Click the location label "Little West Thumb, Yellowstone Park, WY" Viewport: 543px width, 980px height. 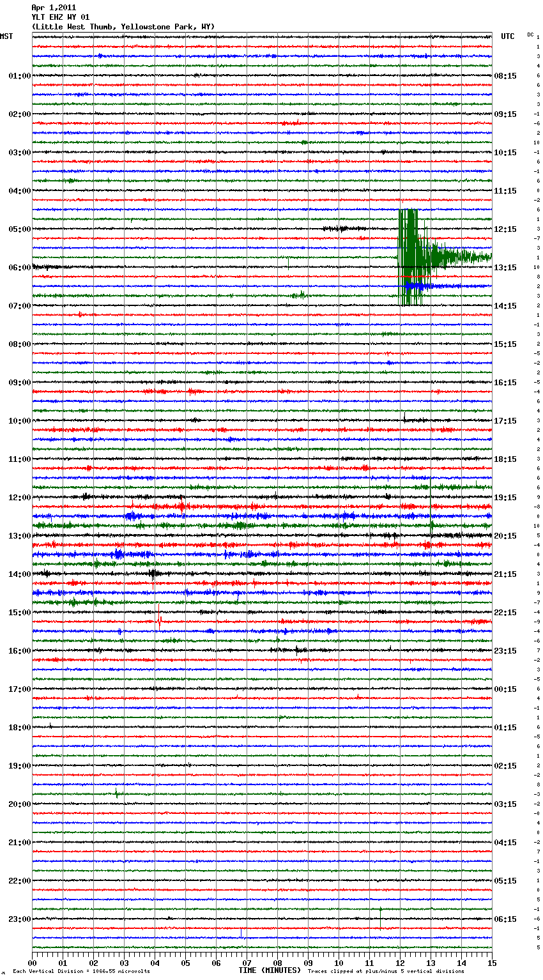click(123, 27)
